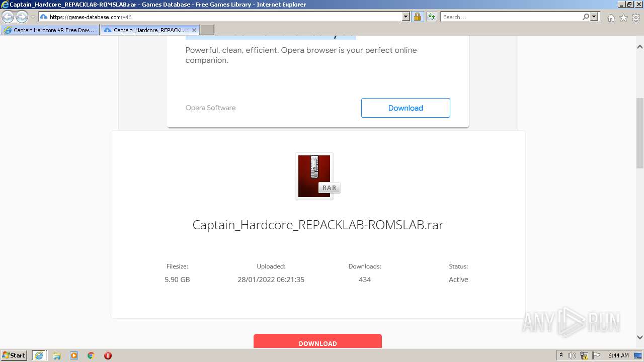Click Internet Explorer taskbar icon
The height and width of the screenshot is (362, 644).
tap(39, 355)
